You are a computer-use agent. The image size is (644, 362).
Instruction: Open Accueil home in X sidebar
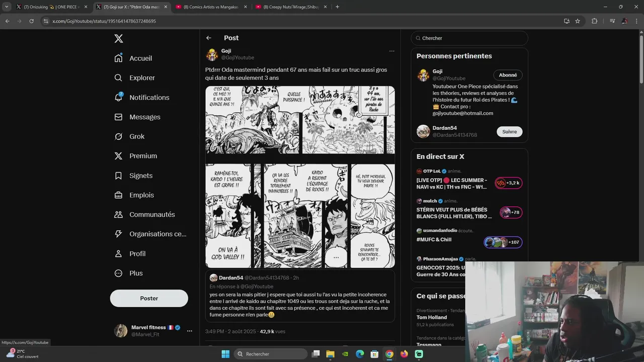[x=133, y=58]
